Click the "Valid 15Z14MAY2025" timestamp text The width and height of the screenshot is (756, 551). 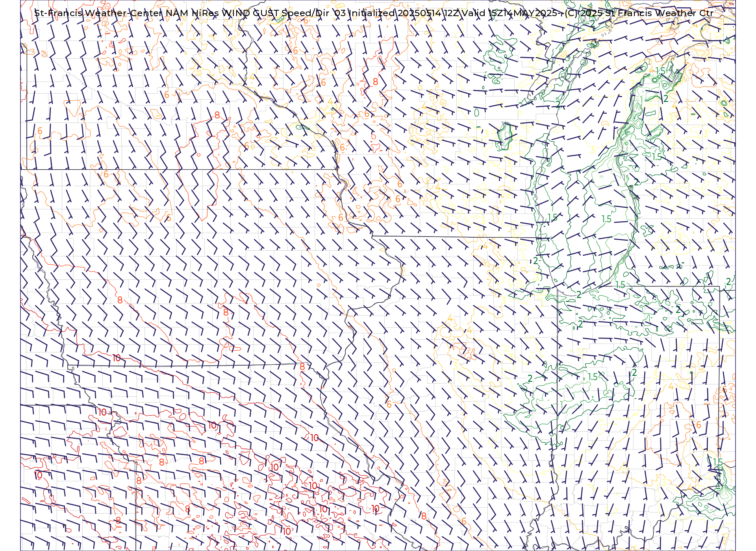[510, 13]
